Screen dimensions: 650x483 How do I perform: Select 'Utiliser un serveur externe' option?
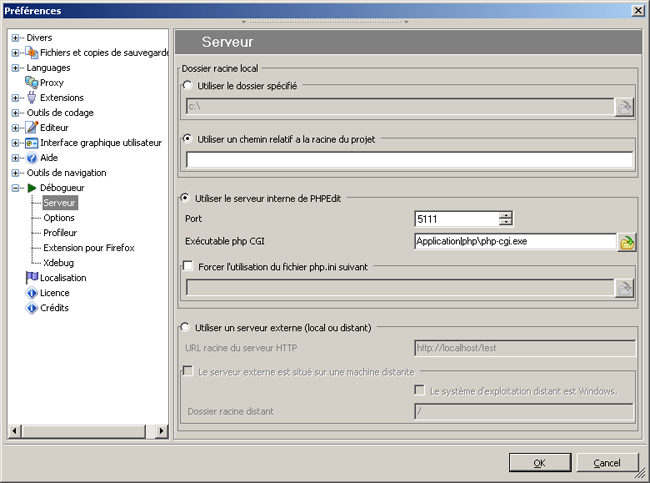pyautogui.click(x=187, y=327)
